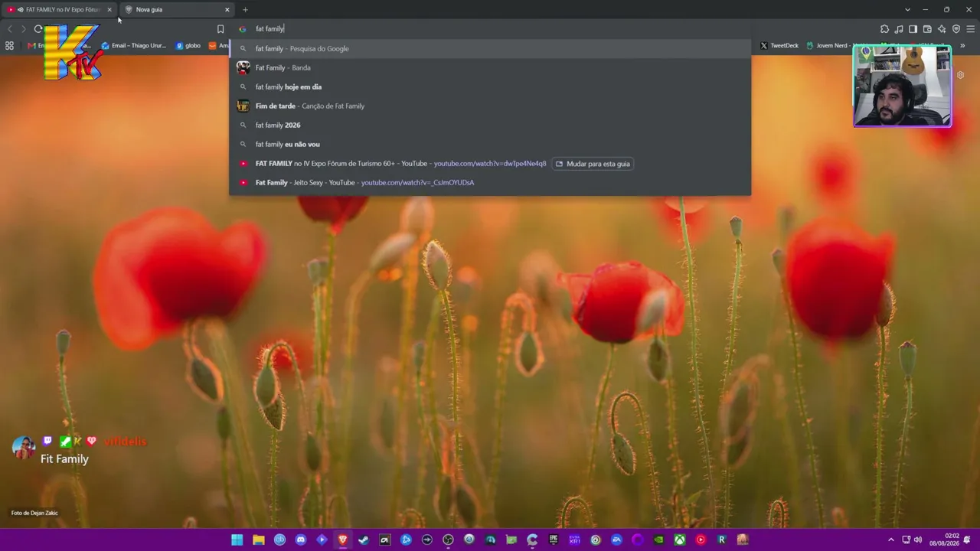Launch Epic Games from the taskbar
This screenshot has height=551, width=980.
click(x=554, y=540)
